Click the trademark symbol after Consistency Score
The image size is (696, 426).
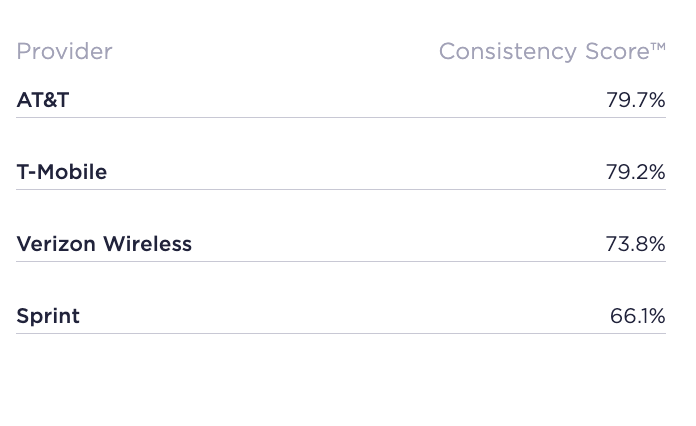click(657, 47)
